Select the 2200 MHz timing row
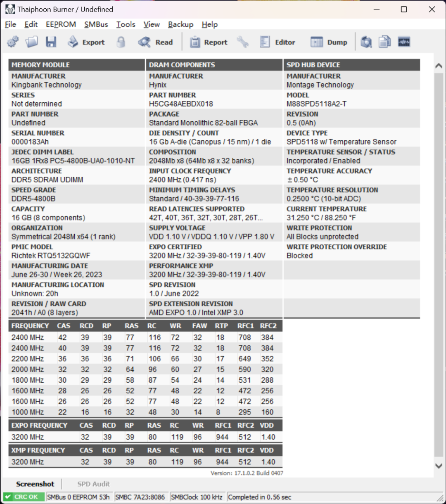Screen dimensions: 446x504 pyautogui.click(x=145, y=359)
